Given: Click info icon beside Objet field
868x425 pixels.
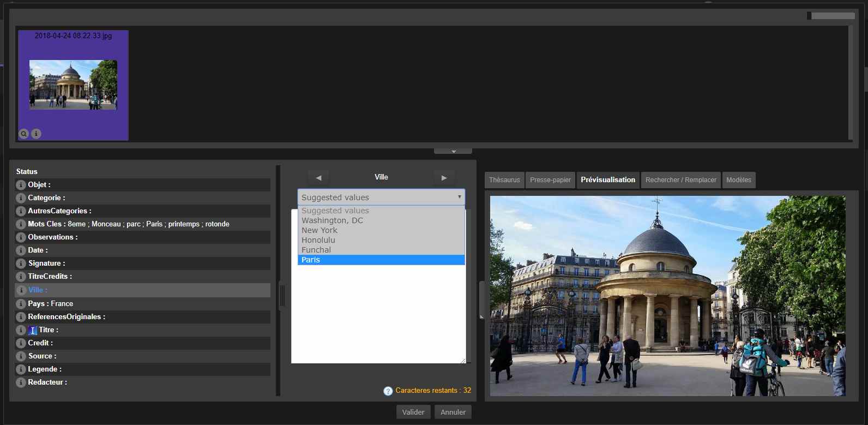Looking at the screenshot, I should pos(21,185).
